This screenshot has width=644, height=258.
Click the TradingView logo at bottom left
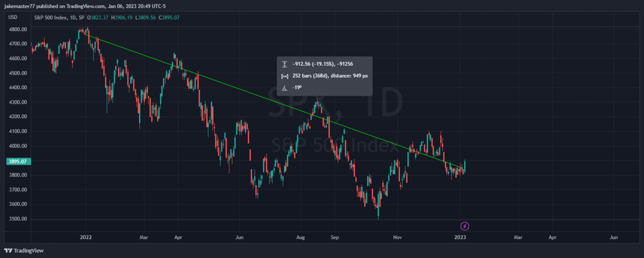(24, 250)
